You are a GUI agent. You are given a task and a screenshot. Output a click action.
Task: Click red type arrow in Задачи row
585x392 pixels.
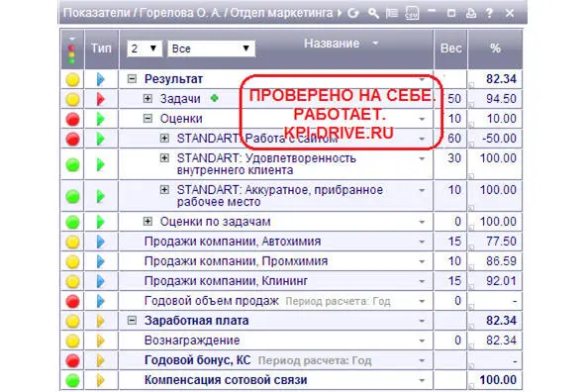[x=100, y=99]
